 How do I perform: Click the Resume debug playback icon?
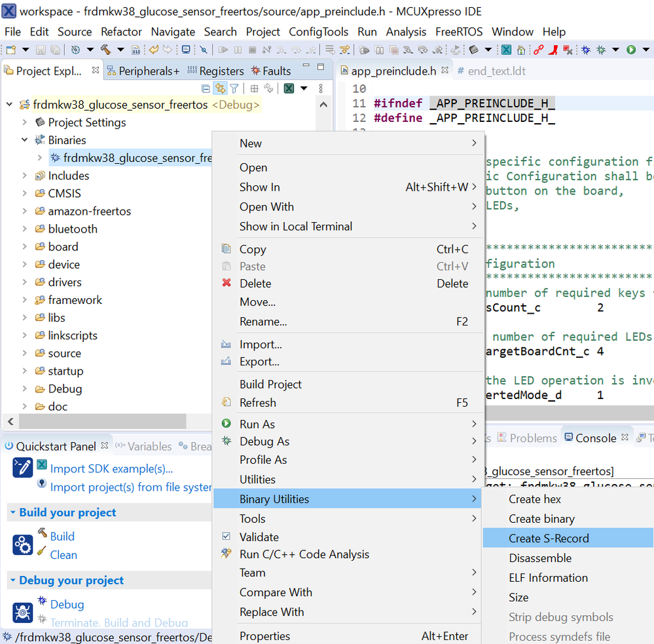(223, 50)
